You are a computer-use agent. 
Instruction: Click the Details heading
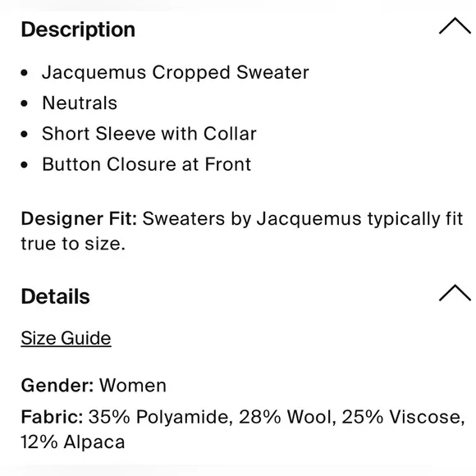point(55,296)
